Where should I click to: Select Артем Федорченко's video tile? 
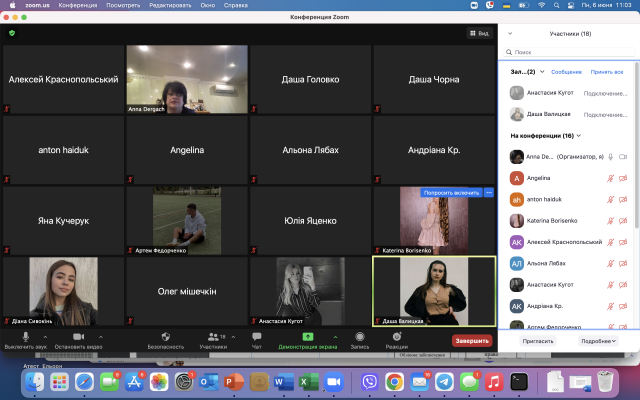(x=187, y=220)
